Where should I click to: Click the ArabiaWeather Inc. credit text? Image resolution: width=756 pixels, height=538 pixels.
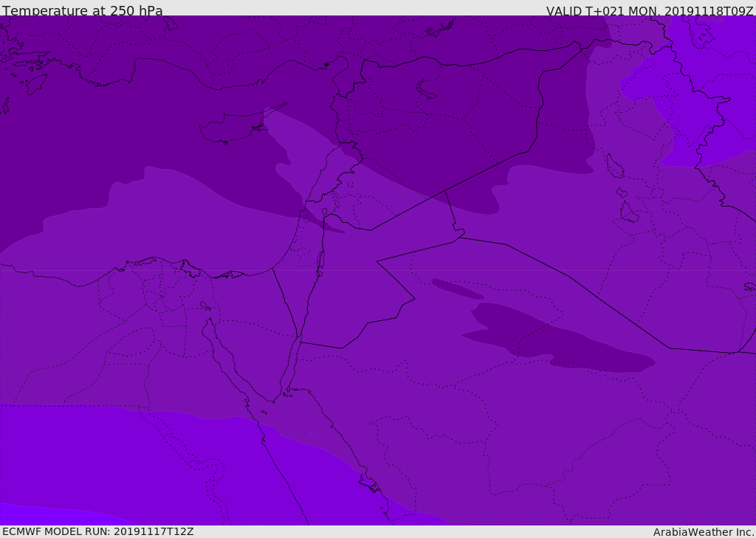(704, 532)
